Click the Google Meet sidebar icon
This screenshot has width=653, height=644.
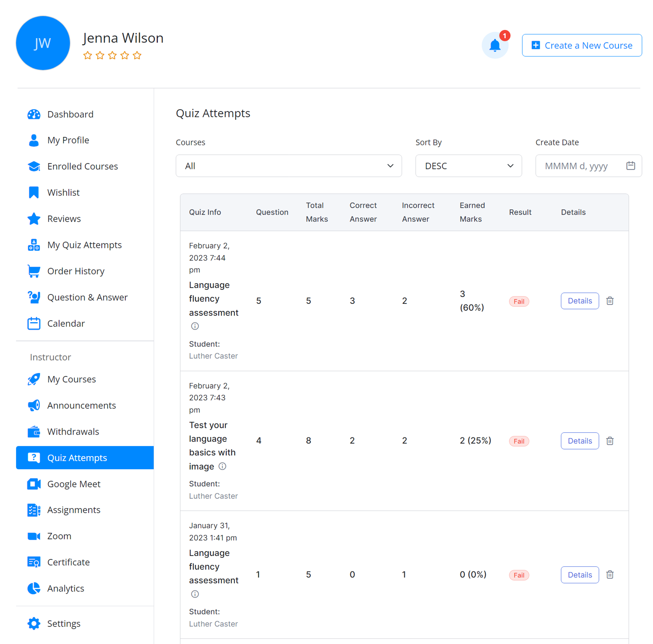34,484
